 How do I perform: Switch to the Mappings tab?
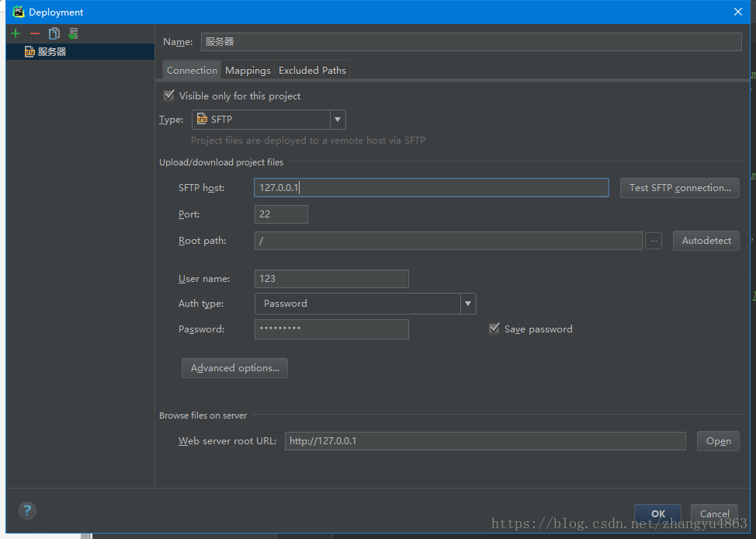(248, 71)
